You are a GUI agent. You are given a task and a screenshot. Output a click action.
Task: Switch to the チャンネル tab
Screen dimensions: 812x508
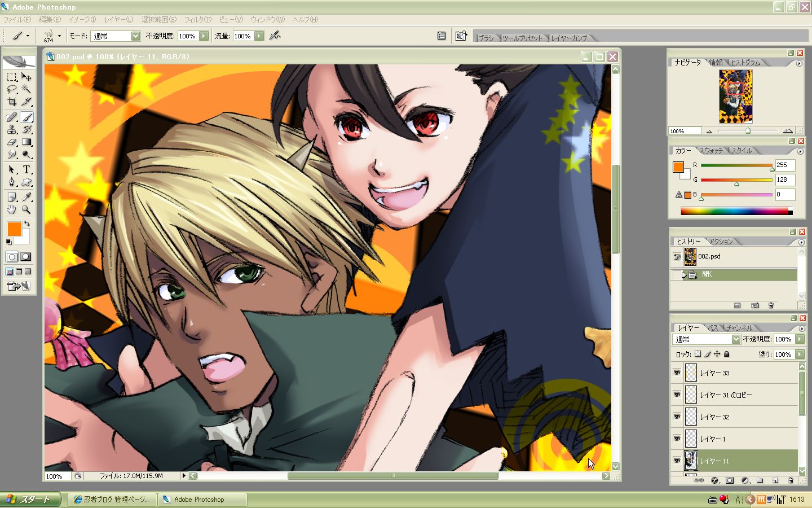coord(739,328)
